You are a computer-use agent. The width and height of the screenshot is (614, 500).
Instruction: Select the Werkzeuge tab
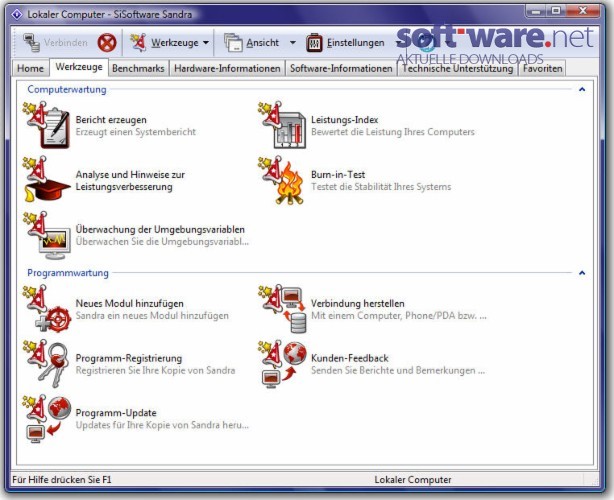click(x=79, y=67)
